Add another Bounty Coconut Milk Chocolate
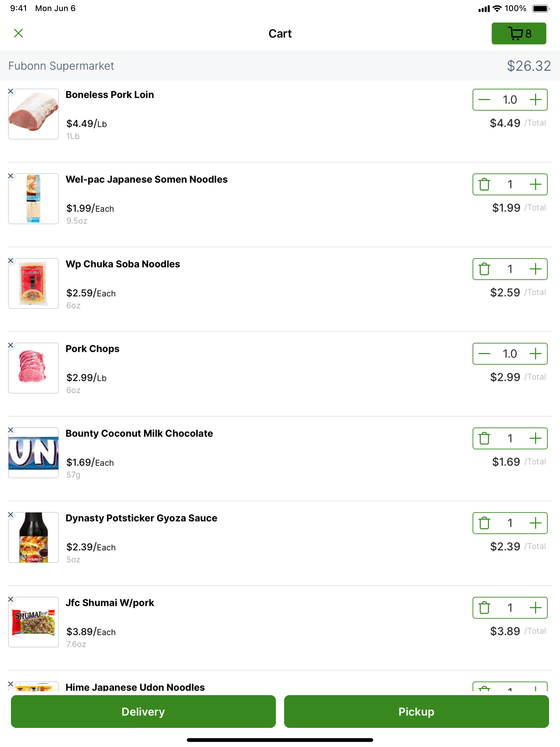Image resolution: width=560 pixels, height=747 pixels. [x=535, y=438]
